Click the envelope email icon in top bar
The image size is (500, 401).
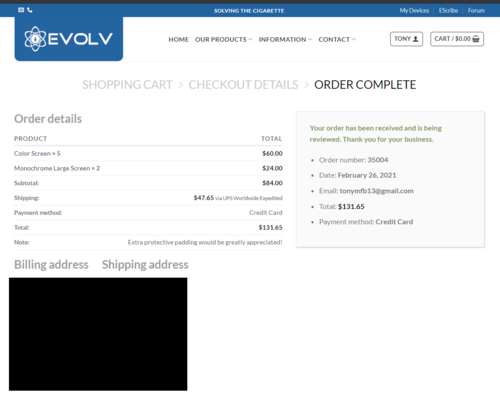coord(21,10)
